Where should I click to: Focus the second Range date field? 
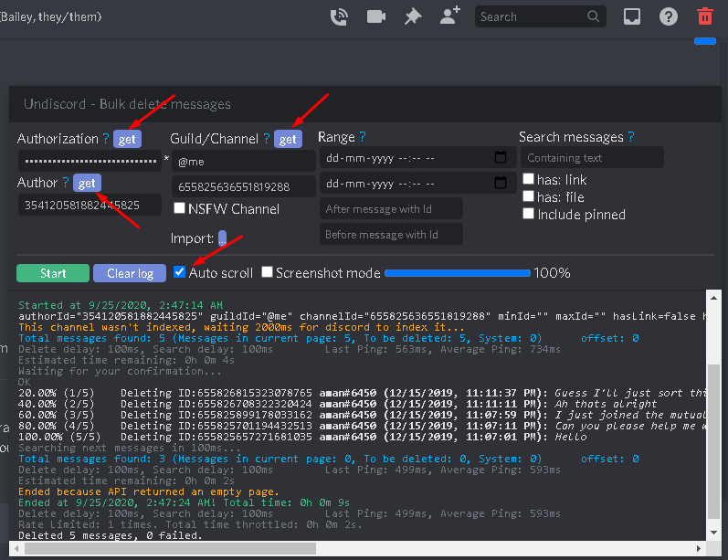coord(417,183)
